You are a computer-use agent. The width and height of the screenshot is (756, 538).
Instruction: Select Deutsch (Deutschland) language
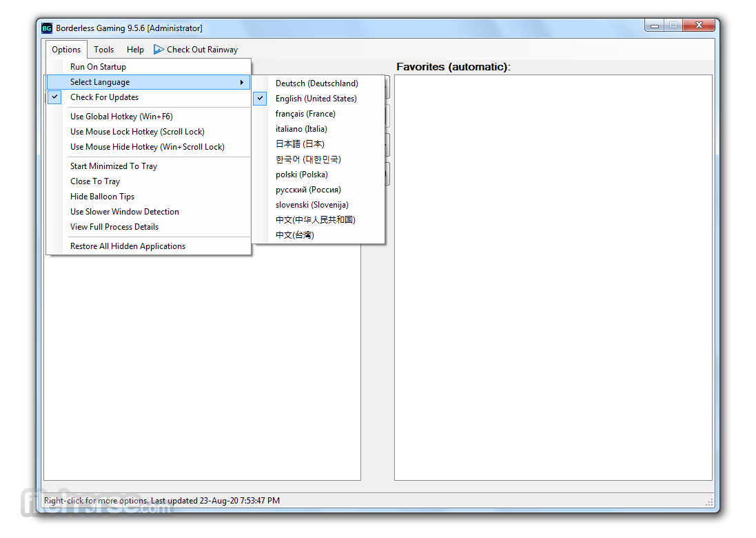318,83
